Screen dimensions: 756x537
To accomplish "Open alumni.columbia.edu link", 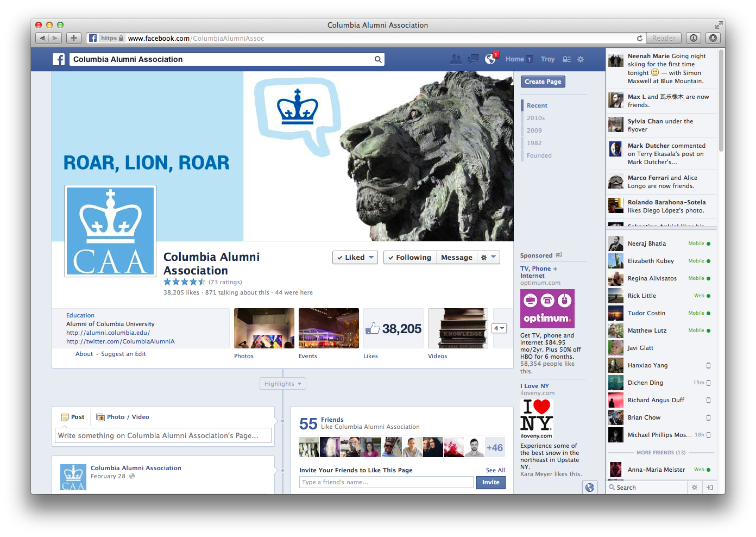I will pyautogui.click(x=108, y=333).
